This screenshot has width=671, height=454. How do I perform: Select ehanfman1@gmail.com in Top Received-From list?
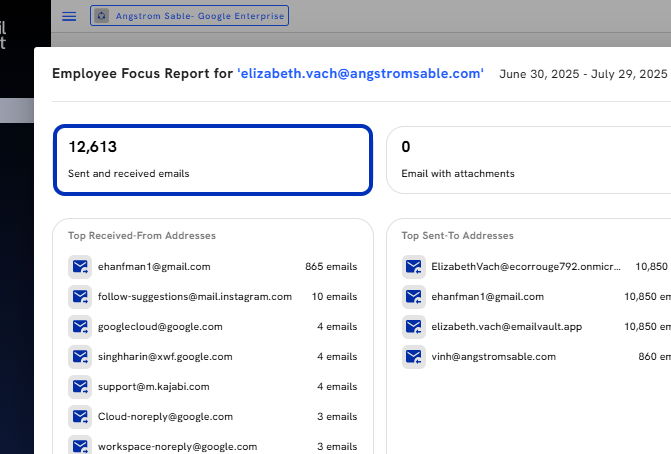click(x=154, y=267)
